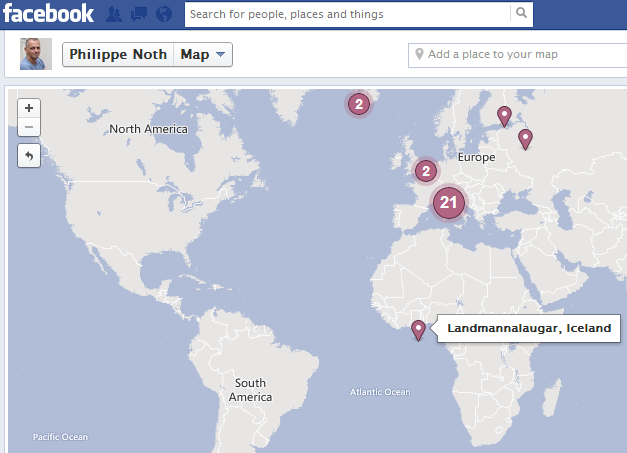Click the Philippe Noth name button
627x453 pixels.
tap(118, 54)
